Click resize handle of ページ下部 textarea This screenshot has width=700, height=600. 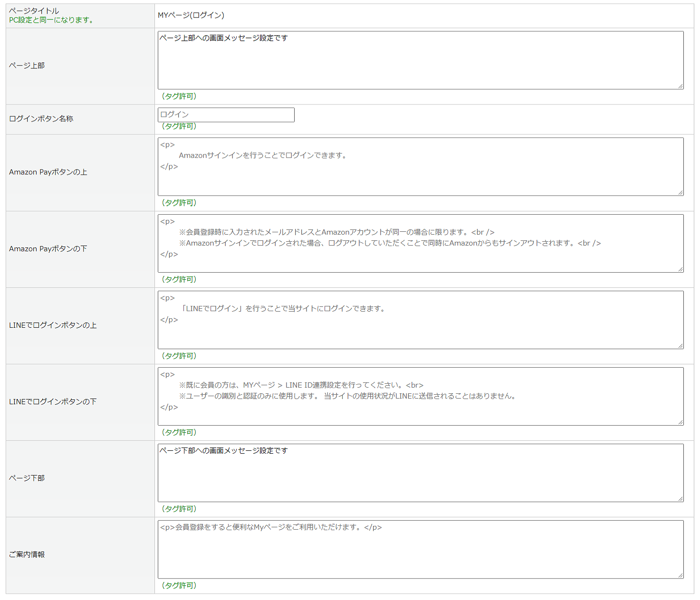(681, 498)
